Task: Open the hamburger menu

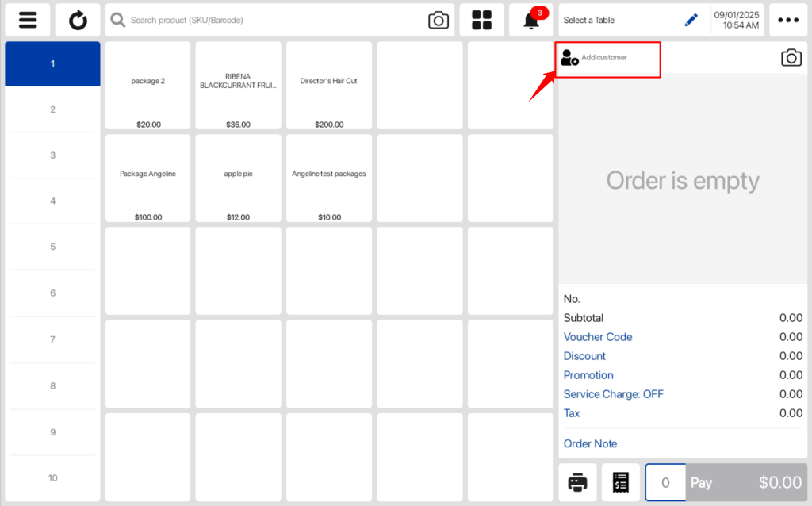Action: pos(27,20)
